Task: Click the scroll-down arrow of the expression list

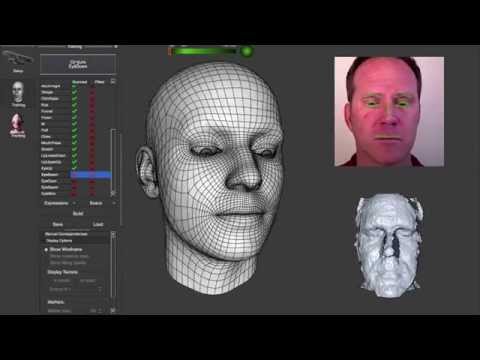Action: click(113, 193)
